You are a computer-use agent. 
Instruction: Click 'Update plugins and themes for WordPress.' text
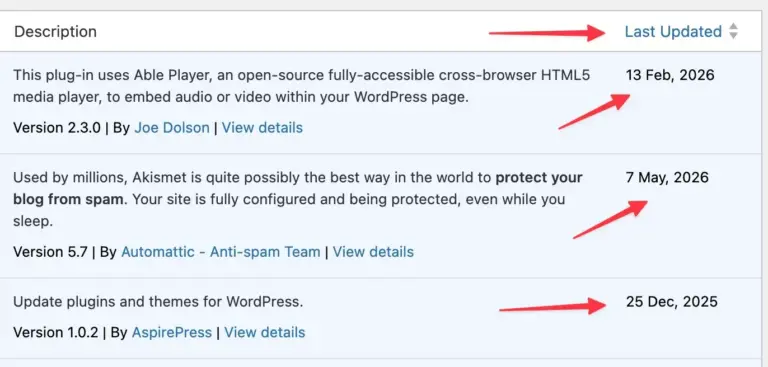point(158,301)
